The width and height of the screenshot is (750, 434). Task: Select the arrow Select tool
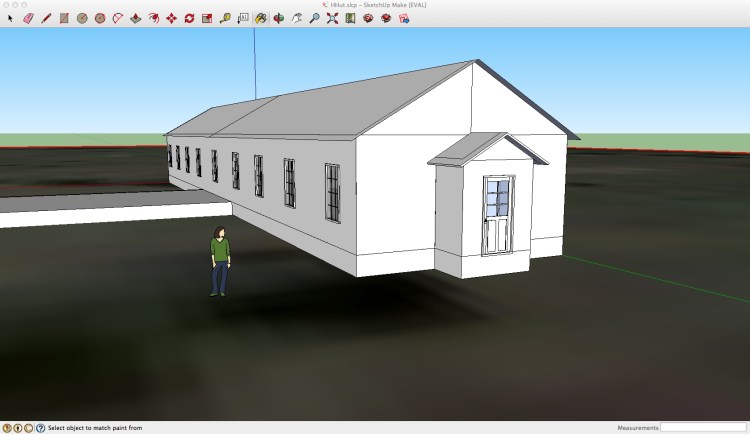pos(10,19)
